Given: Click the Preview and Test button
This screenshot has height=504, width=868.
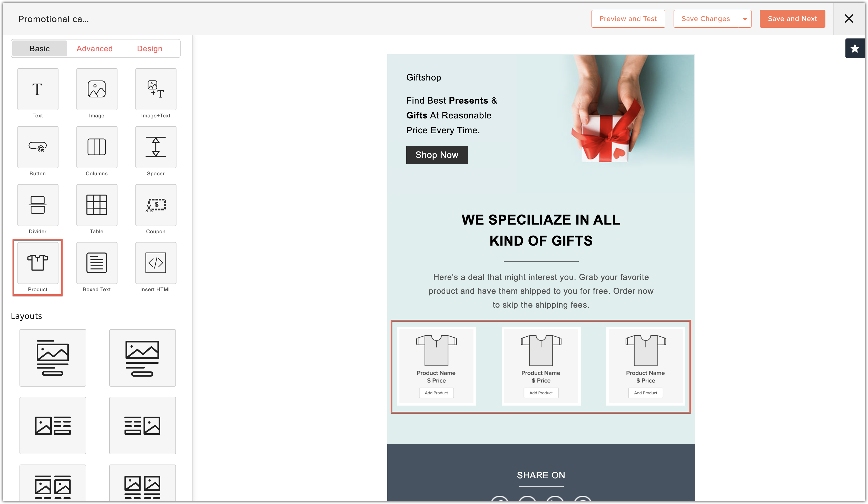Looking at the screenshot, I should [x=628, y=19].
